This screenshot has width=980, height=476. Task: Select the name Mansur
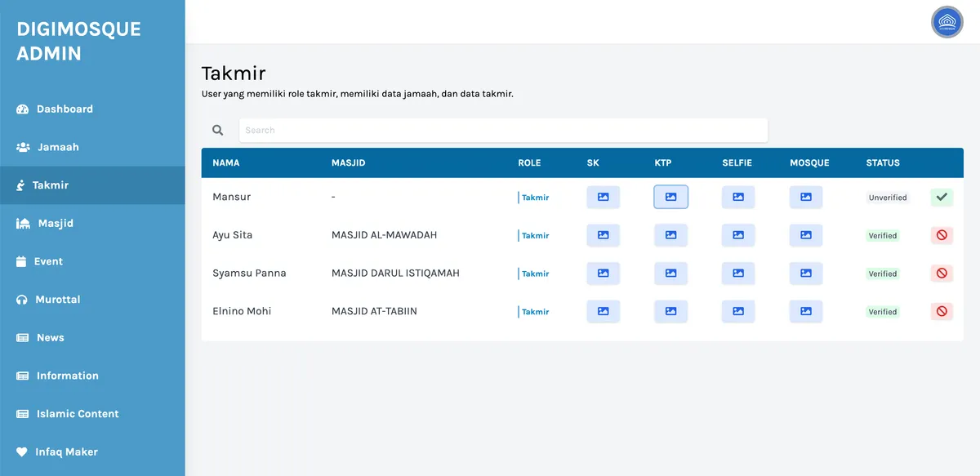coord(232,197)
